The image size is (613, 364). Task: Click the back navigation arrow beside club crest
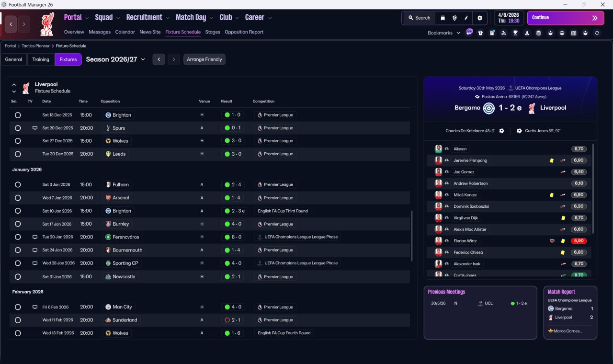[x=11, y=24]
